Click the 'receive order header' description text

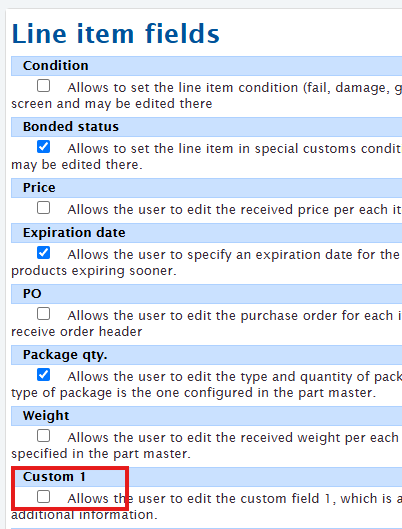click(77, 332)
